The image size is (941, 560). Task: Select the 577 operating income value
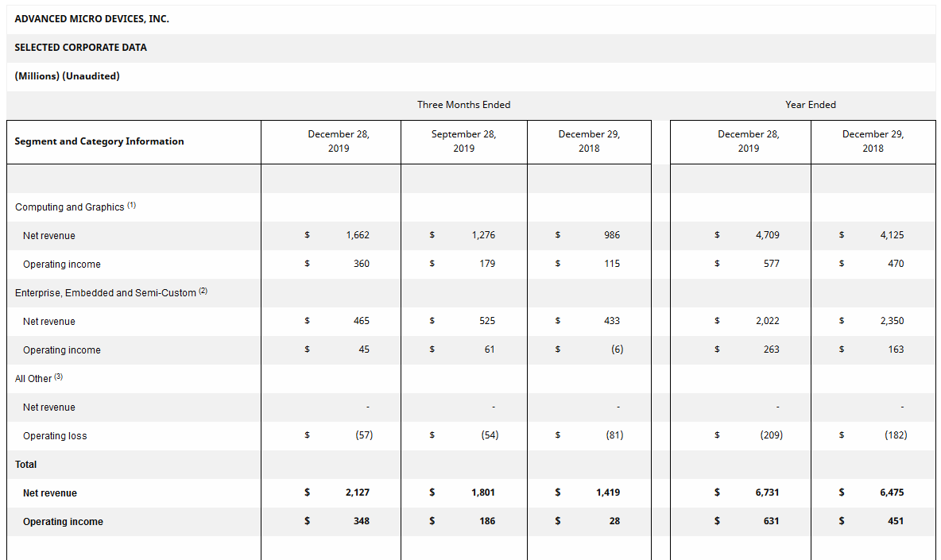click(x=772, y=264)
